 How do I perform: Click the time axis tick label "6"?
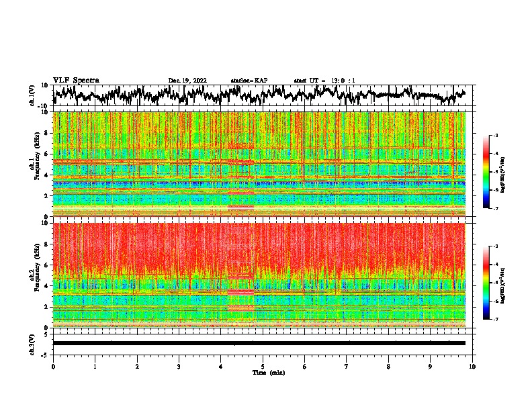(x=305, y=367)
